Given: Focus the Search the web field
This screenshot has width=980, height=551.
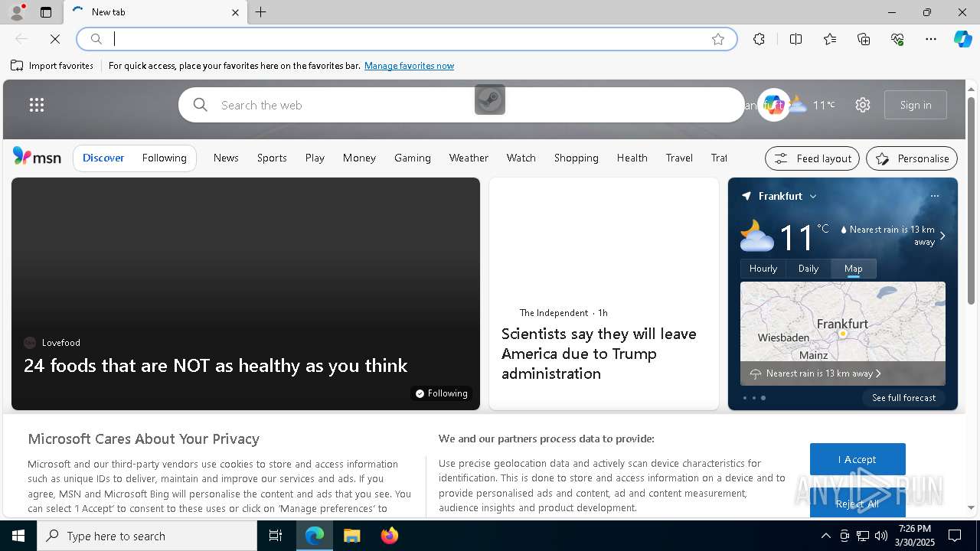Looking at the screenshot, I should 462,105.
